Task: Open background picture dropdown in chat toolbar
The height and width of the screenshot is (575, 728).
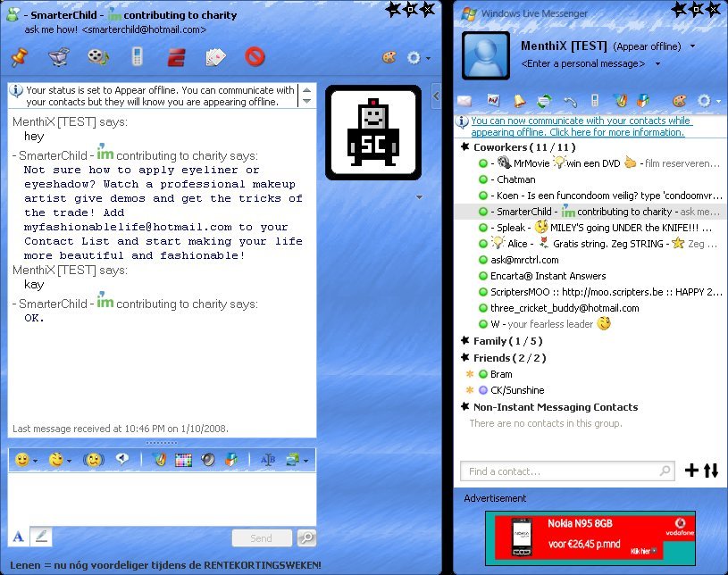Action: [297, 460]
